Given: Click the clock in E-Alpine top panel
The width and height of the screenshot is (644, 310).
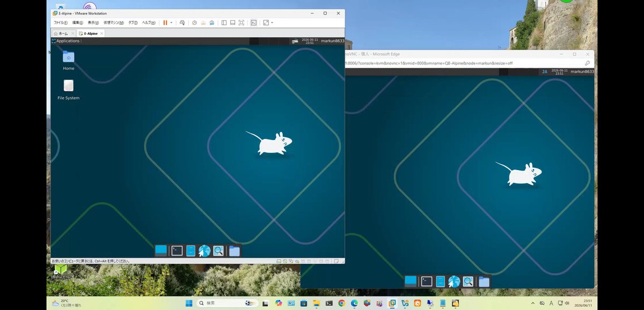Looking at the screenshot, I should pos(309,41).
